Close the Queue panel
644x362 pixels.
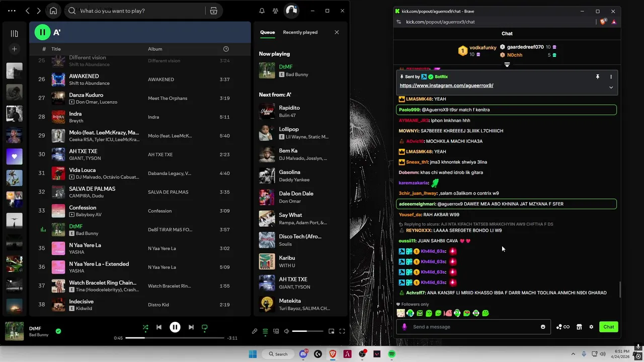point(337,32)
